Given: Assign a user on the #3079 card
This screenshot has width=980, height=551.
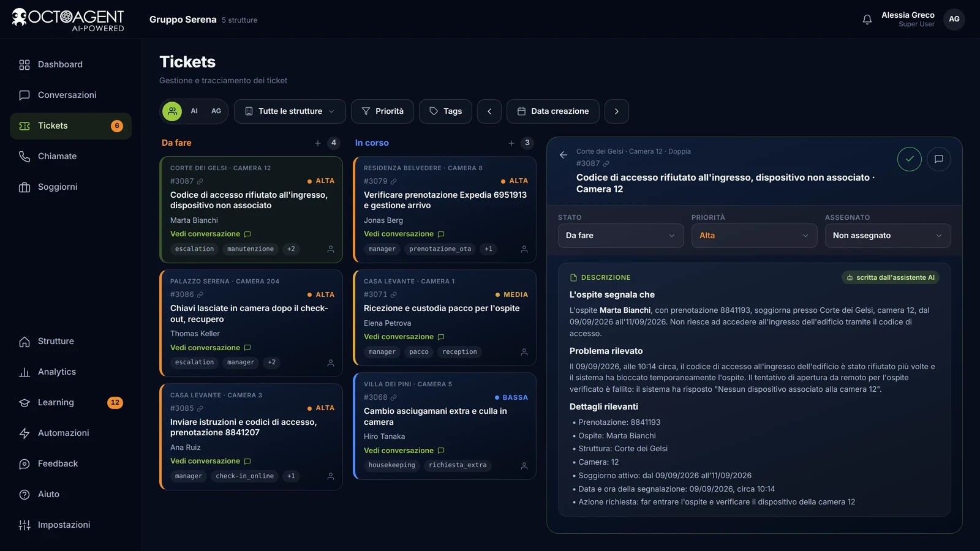Looking at the screenshot, I should (x=524, y=249).
